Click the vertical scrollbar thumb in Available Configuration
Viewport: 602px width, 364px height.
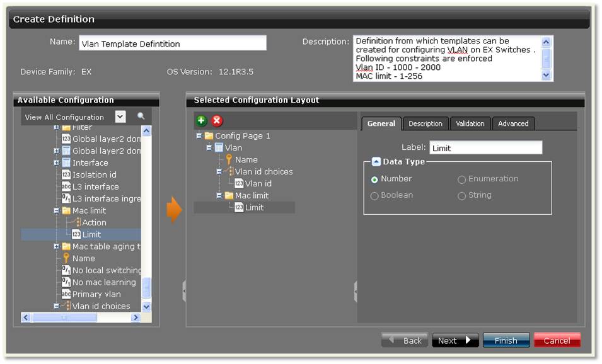[x=146, y=288]
